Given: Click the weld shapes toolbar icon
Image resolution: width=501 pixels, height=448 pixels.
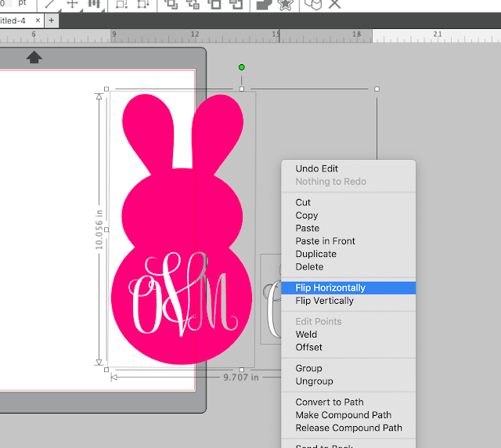Looking at the screenshot, I should coord(264,4).
